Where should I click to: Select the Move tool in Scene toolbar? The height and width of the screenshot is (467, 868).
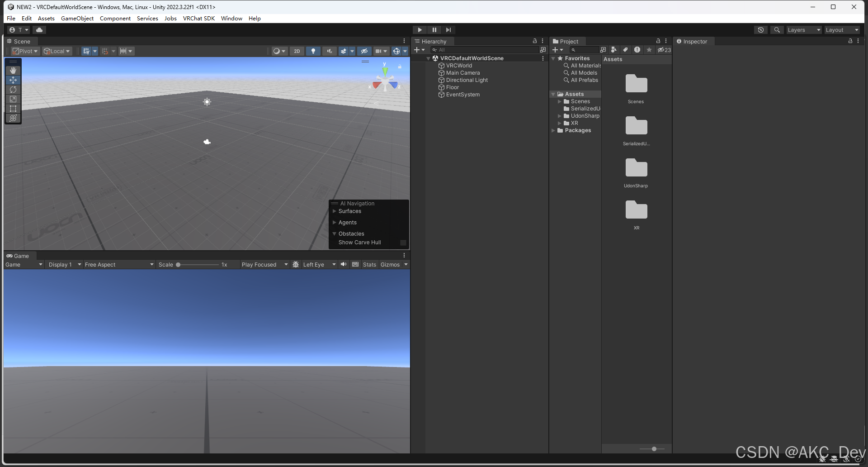(13, 80)
